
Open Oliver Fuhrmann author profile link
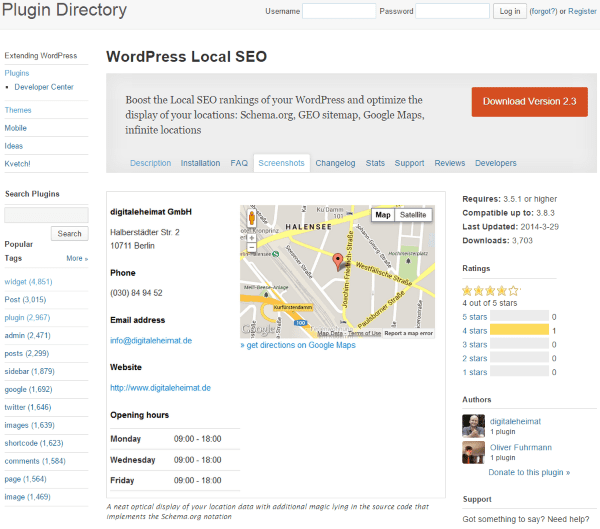click(521, 447)
